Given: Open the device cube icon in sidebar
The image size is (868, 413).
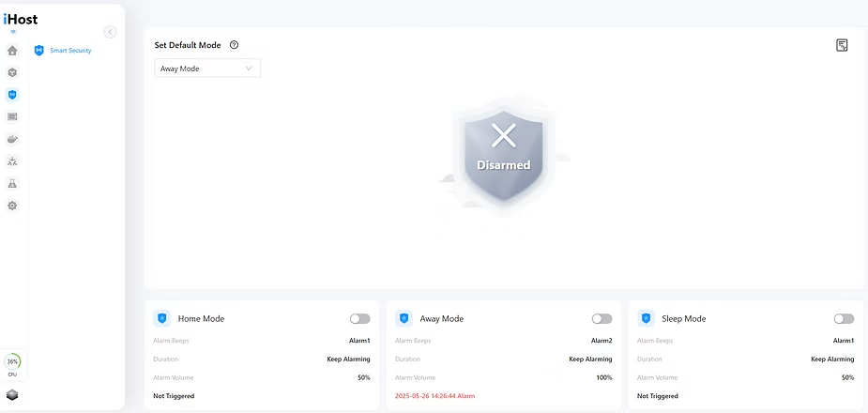Looking at the screenshot, I should pyautogui.click(x=12, y=72).
